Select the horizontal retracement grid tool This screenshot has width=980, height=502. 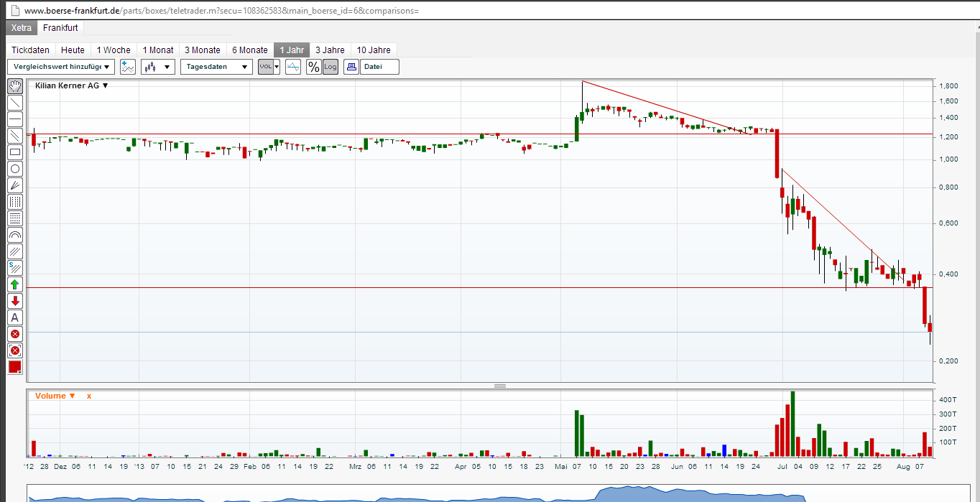pos(15,218)
